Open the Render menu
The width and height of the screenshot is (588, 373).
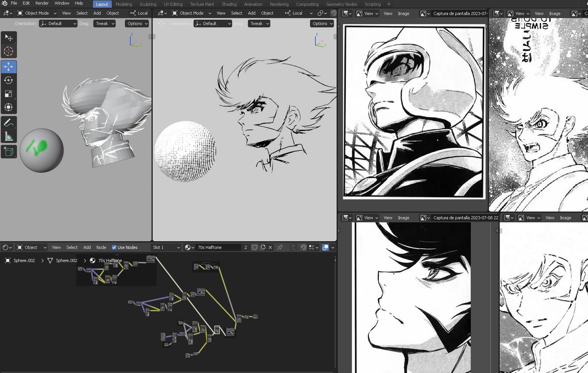pyautogui.click(x=42, y=3)
